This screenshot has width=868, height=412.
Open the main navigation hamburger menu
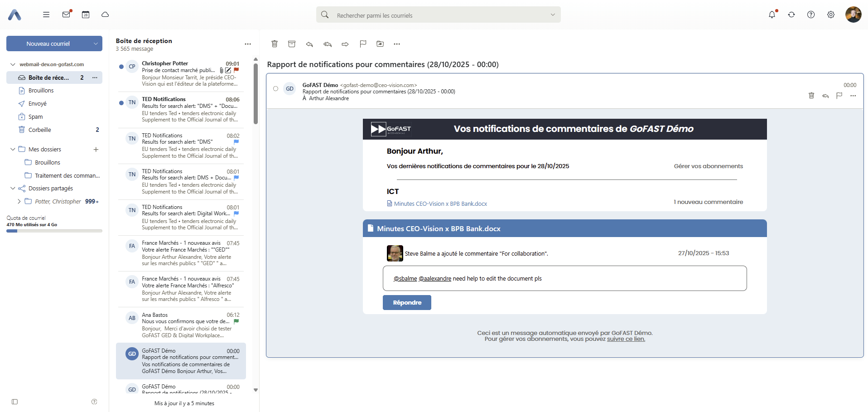pos(46,15)
